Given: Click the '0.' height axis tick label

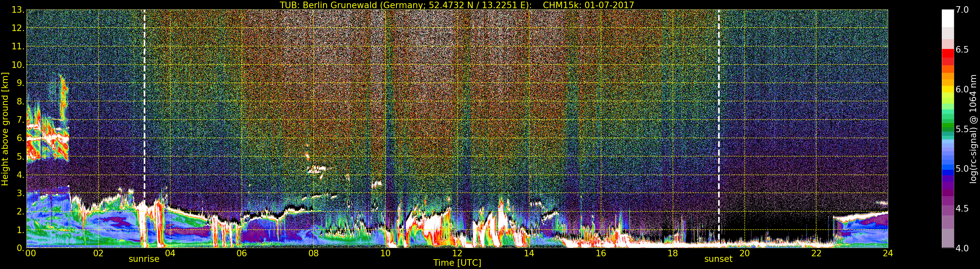Looking at the screenshot, I should coord(21,248).
